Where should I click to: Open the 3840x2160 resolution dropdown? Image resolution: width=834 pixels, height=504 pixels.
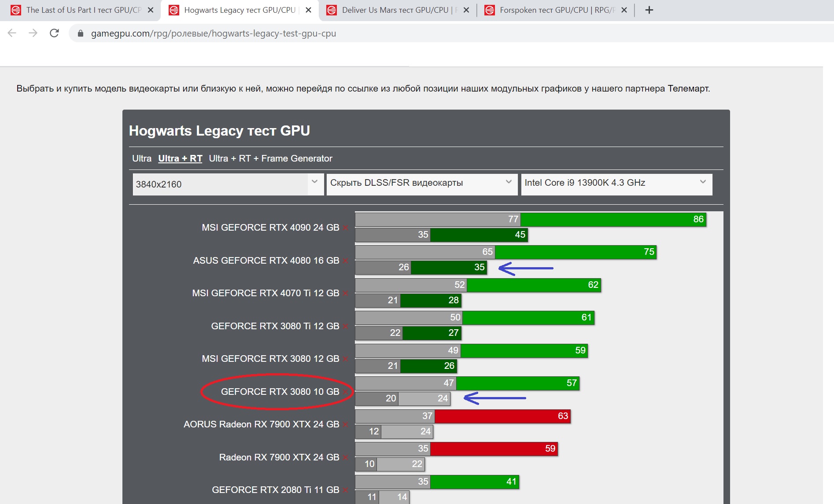tap(228, 184)
